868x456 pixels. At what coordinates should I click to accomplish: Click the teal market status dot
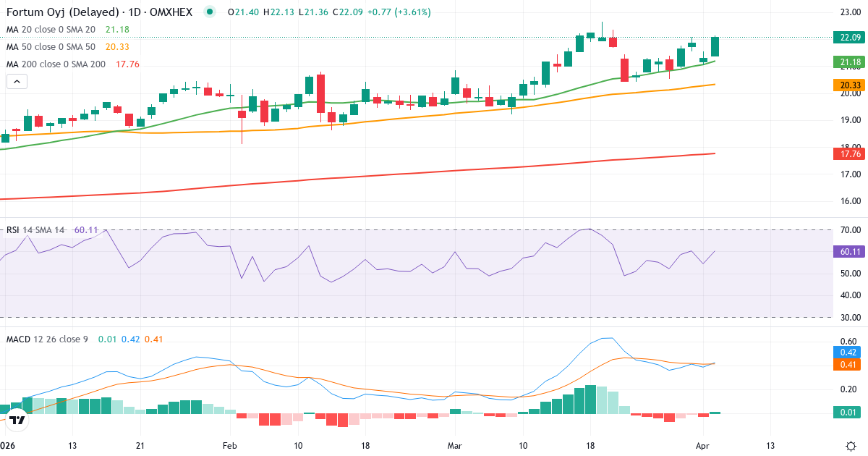208,12
